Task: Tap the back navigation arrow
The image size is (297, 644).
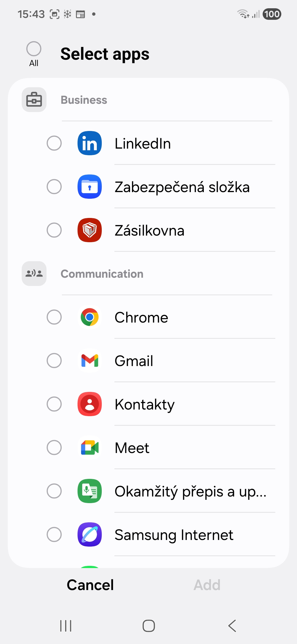Action: [232, 626]
